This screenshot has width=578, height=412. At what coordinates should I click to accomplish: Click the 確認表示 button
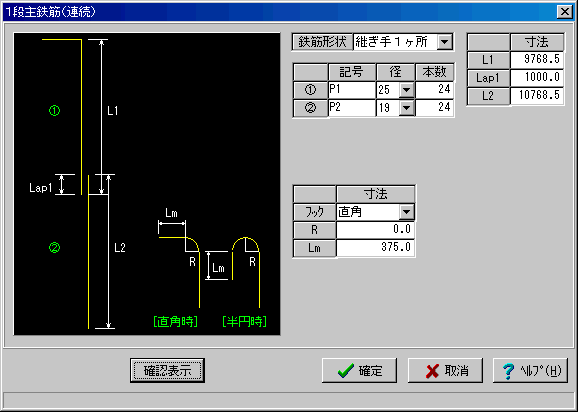[167, 370]
